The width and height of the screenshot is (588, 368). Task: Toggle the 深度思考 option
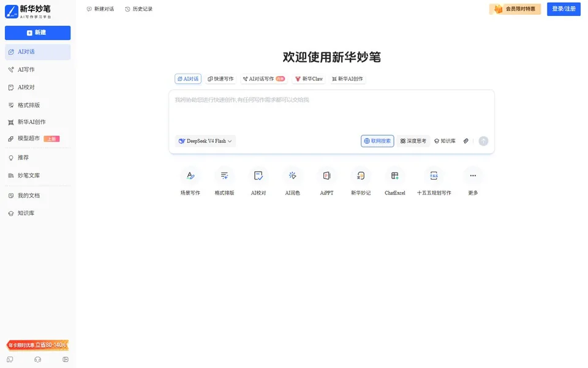click(x=413, y=141)
